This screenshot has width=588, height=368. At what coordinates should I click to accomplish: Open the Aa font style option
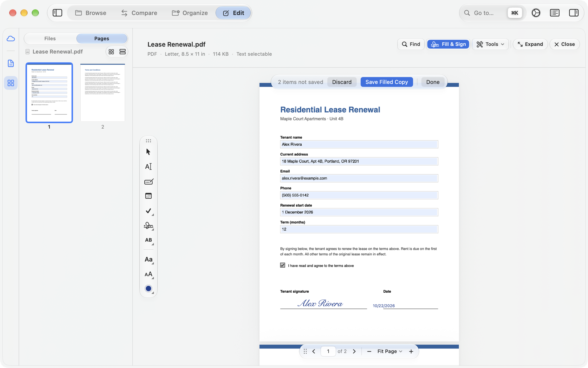coord(148,259)
